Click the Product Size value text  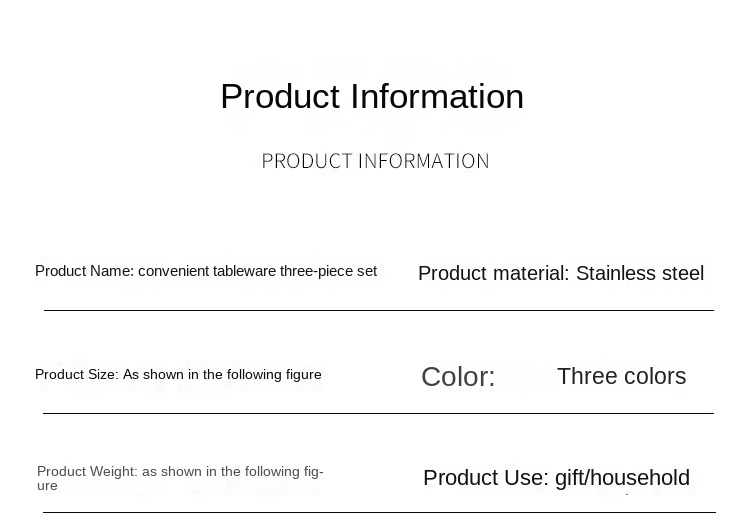(x=222, y=375)
